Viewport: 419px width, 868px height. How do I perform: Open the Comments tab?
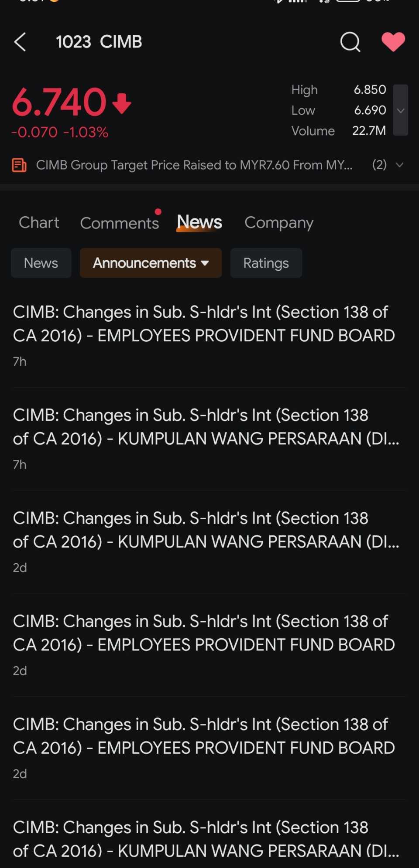pyautogui.click(x=120, y=223)
